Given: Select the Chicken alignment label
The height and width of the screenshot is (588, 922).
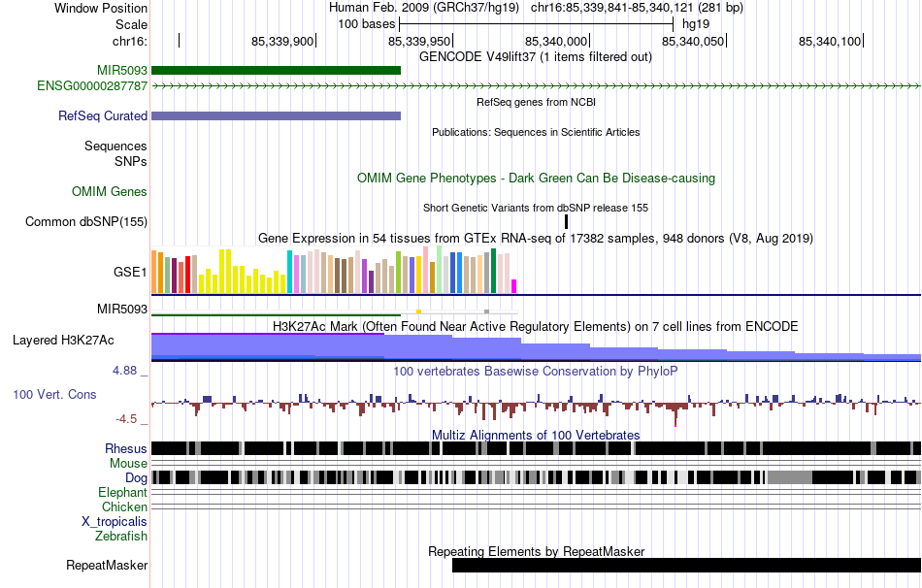Looking at the screenshot, I should click(124, 506).
